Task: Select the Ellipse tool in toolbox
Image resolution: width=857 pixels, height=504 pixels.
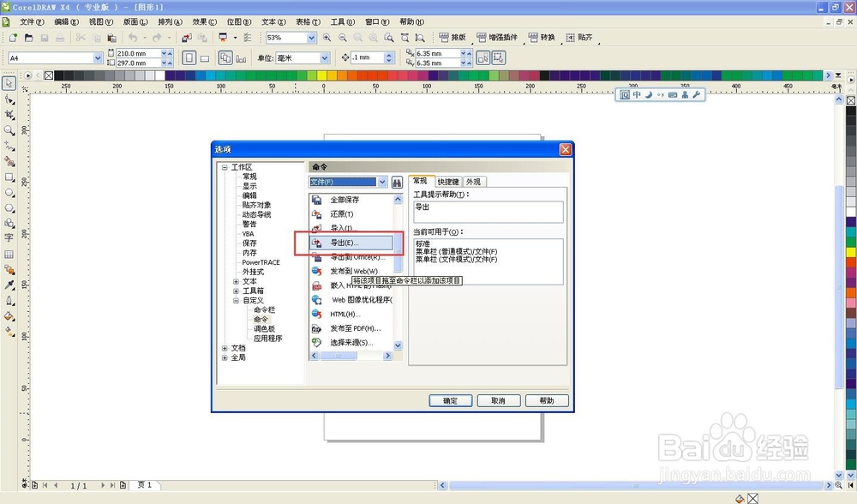Action: point(9,193)
